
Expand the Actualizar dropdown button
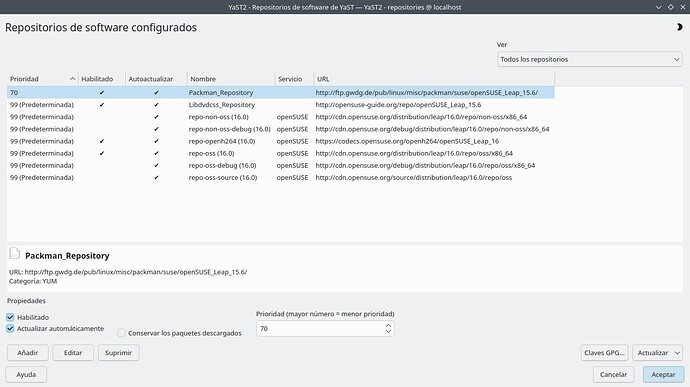pyautogui.click(x=677, y=353)
